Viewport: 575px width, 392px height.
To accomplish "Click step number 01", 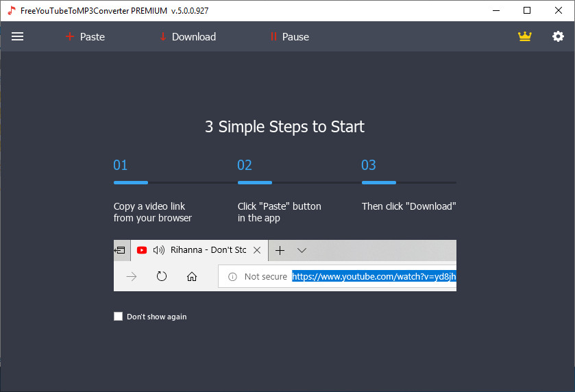I will tap(121, 165).
